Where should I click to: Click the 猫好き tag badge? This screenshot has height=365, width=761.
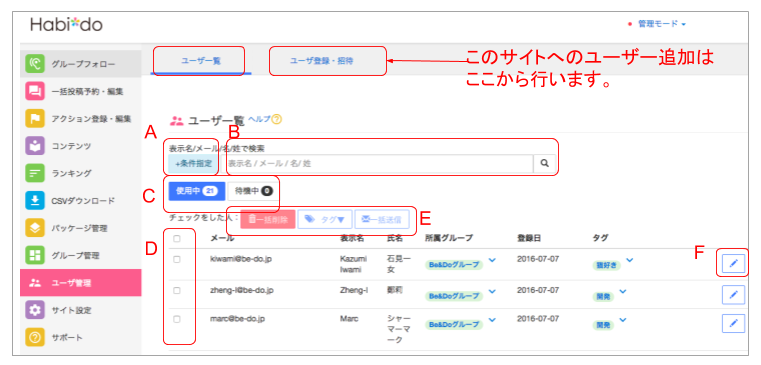click(x=607, y=265)
